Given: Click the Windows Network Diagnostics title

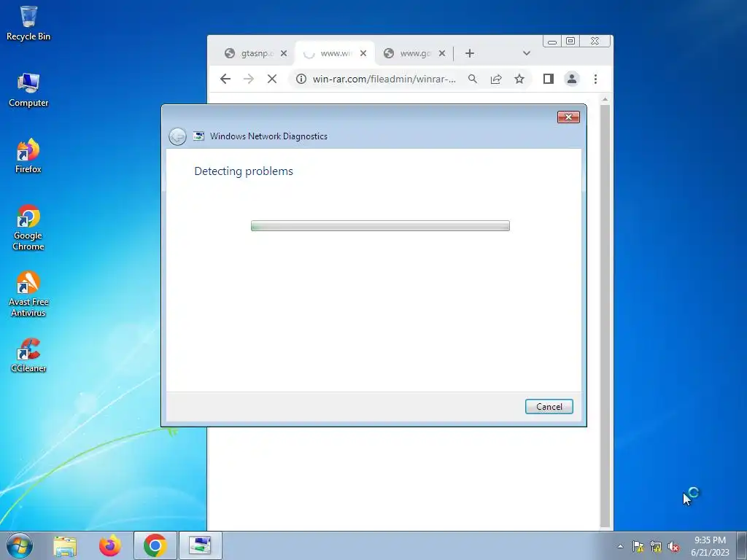Looking at the screenshot, I should (x=268, y=136).
